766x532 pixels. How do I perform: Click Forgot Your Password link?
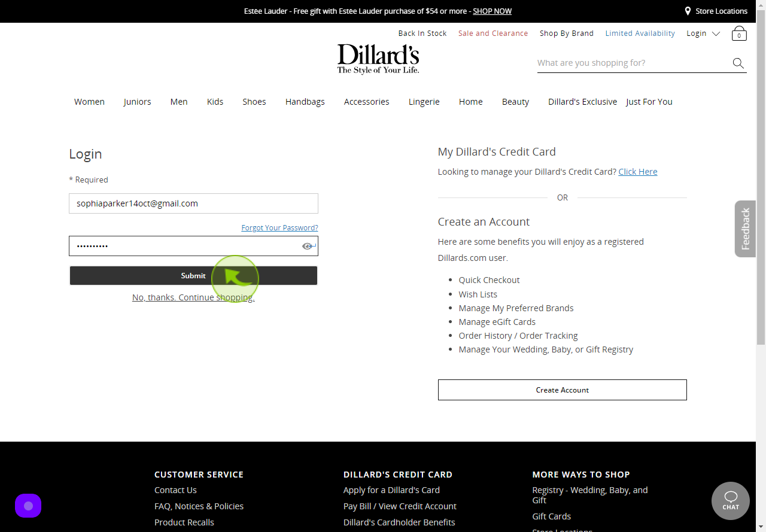279,228
